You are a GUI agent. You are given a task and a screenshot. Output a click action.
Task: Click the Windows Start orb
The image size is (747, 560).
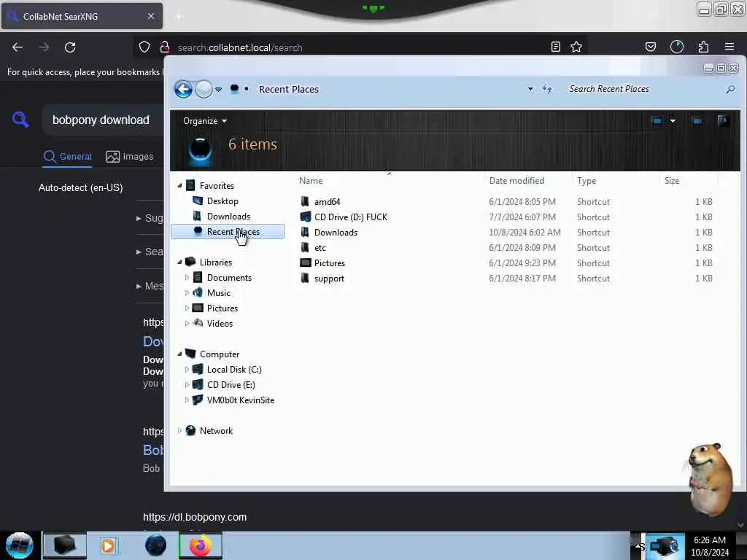(20, 545)
